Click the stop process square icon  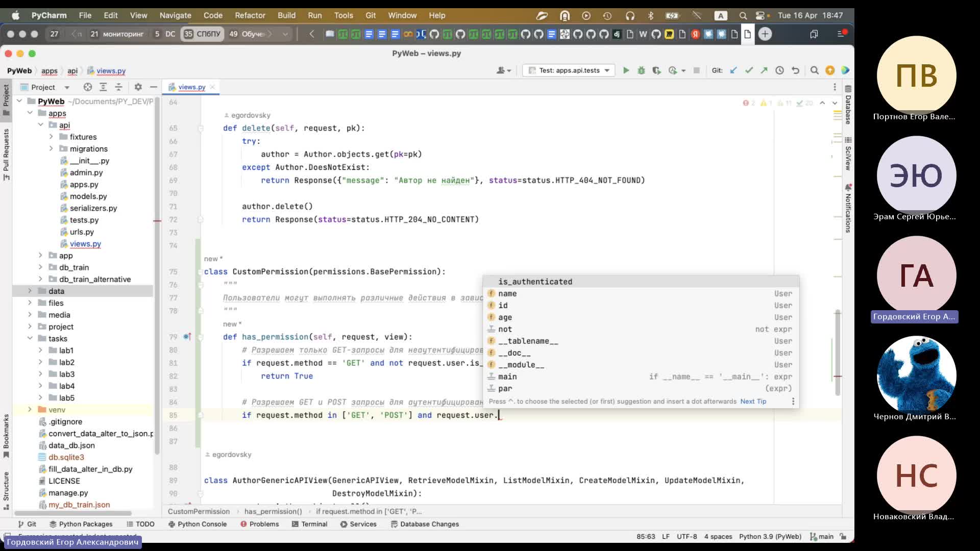tap(696, 70)
